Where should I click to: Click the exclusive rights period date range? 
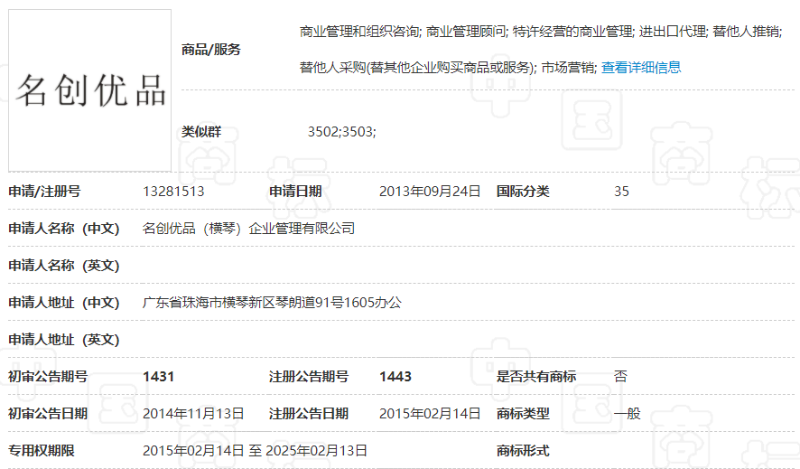click(x=255, y=451)
